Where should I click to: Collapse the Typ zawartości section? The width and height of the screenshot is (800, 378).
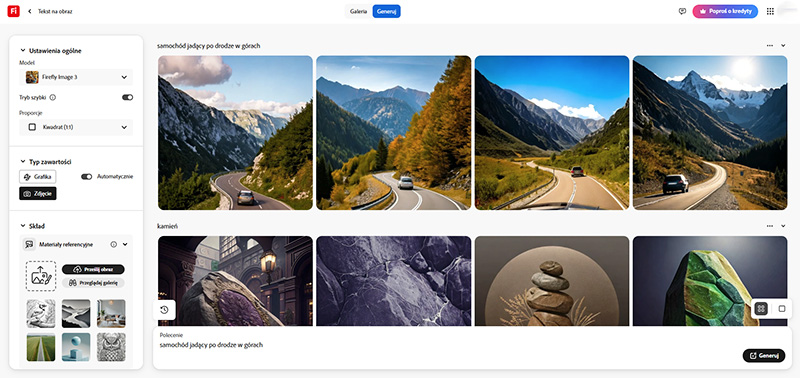(x=22, y=162)
